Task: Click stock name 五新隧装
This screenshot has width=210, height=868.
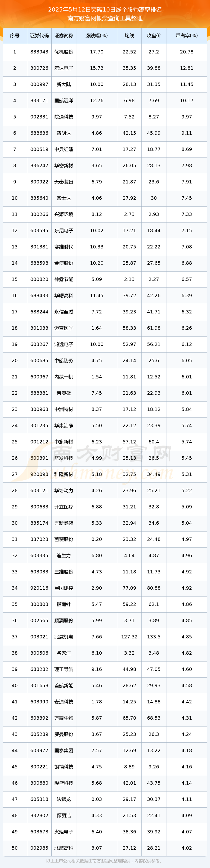Action: (x=64, y=523)
